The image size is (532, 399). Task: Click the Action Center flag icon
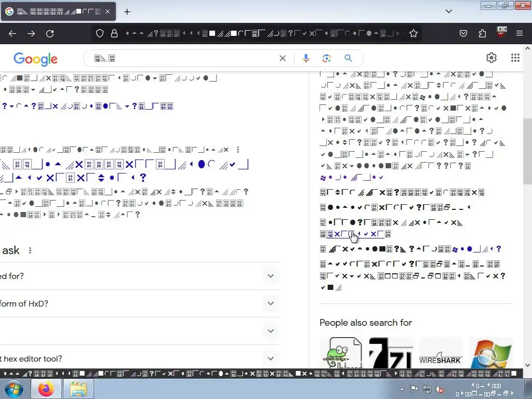tap(414, 389)
